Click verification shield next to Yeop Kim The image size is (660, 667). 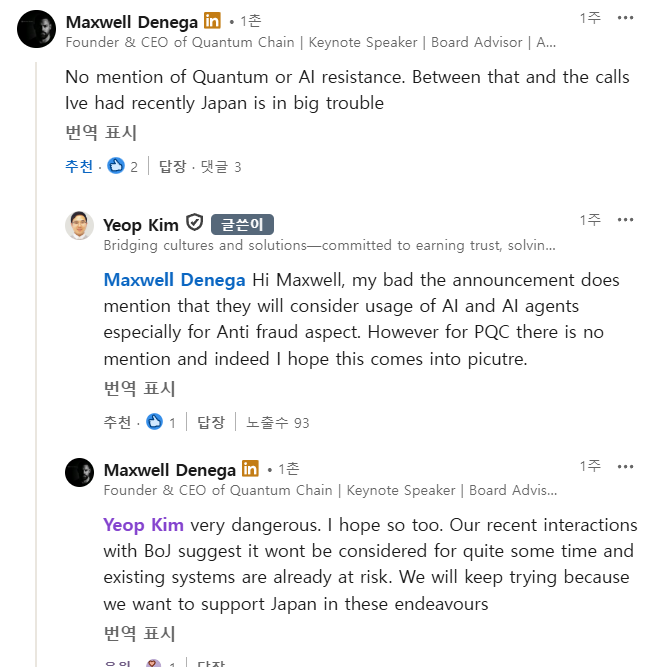194,223
